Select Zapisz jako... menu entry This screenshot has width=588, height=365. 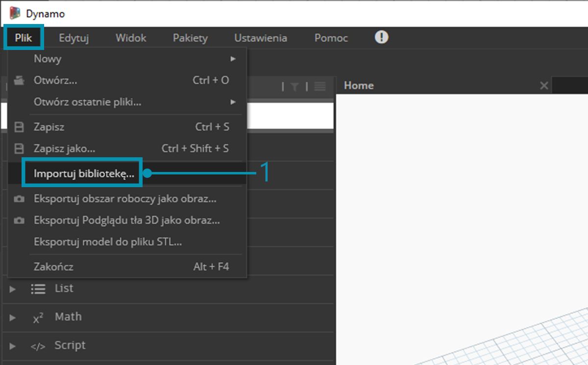128,148
